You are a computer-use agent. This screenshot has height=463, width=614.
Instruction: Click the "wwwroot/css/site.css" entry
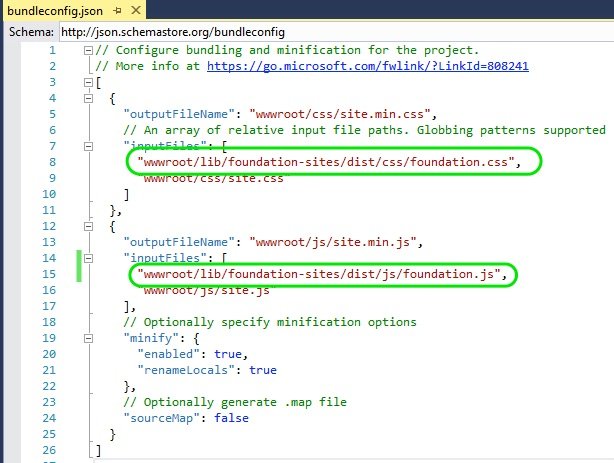[x=214, y=178]
